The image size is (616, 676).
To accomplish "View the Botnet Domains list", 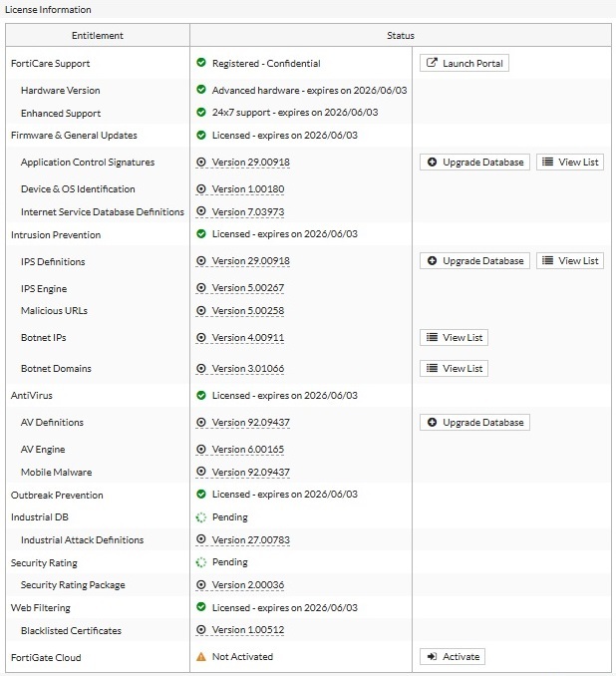I will (454, 368).
